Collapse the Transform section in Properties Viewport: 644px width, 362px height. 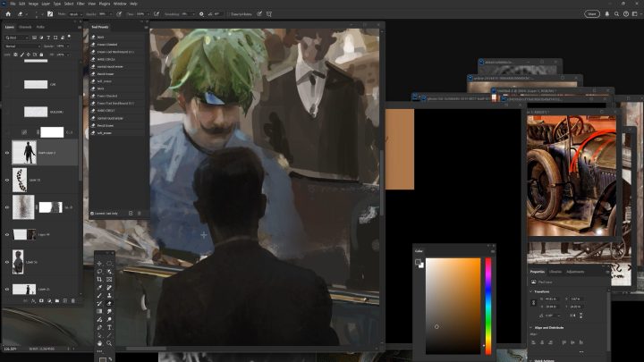tap(530, 291)
